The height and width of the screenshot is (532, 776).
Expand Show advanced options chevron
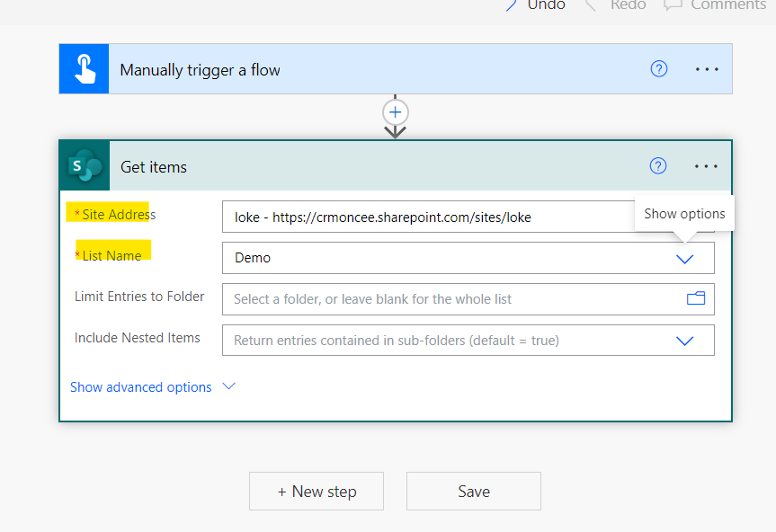point(228,386)
